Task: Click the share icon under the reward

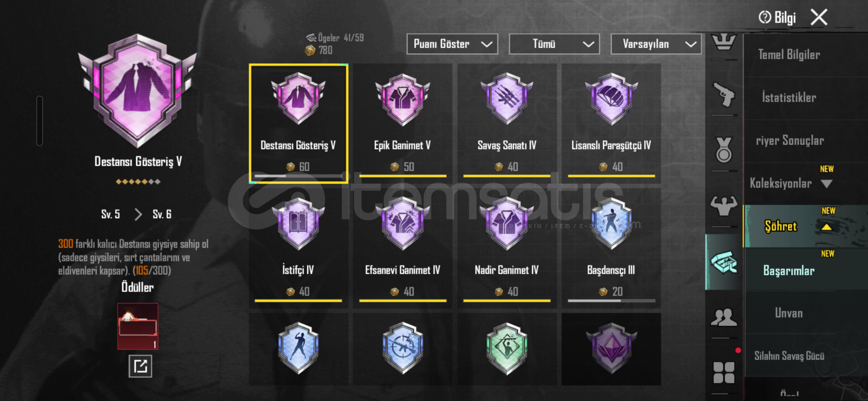Action: [x=140, y=366]
